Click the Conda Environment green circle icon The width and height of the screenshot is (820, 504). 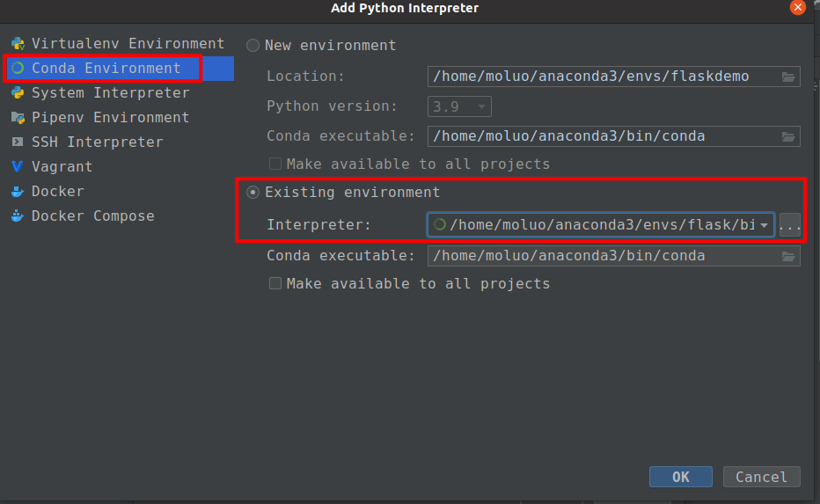[x=18, y=68]
